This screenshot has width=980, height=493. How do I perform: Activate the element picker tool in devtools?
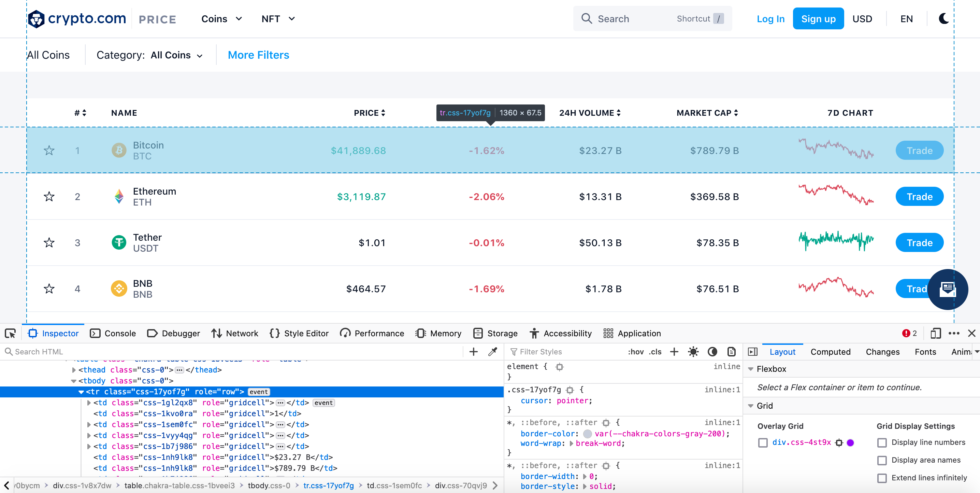pyautogui.click(x=10, y=334)
